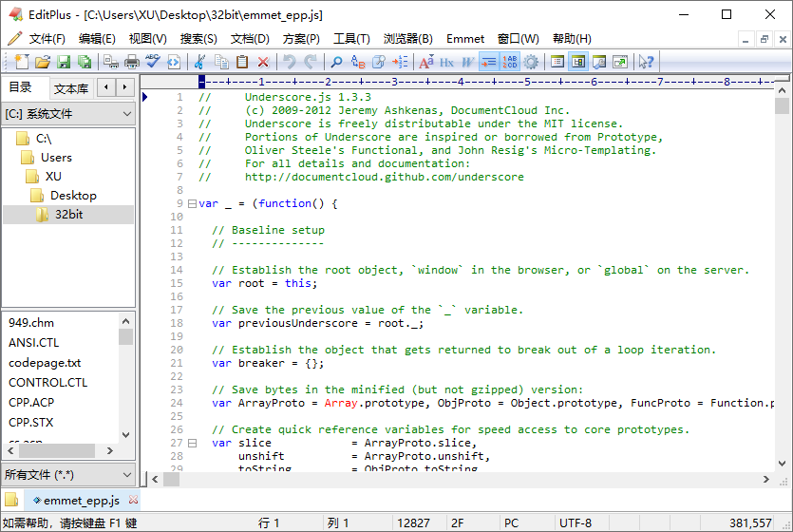
Task: Open the 文件(F) menu
Action: [x=47, y=38]
